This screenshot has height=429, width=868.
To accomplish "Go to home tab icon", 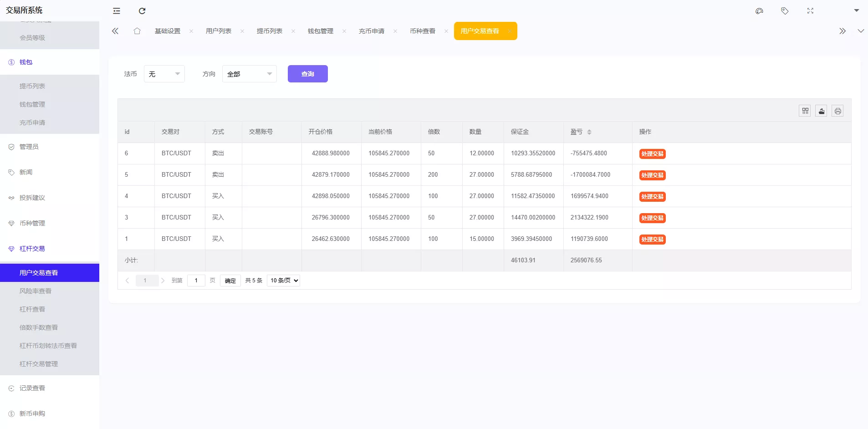I will (x=137, y=31).
